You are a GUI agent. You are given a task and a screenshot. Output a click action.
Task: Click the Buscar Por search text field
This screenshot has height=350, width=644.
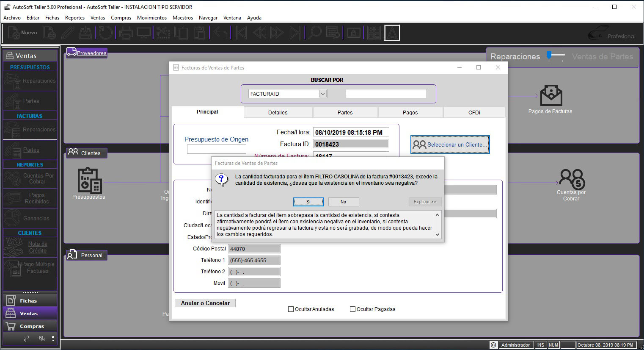click(x=386, y=94)
